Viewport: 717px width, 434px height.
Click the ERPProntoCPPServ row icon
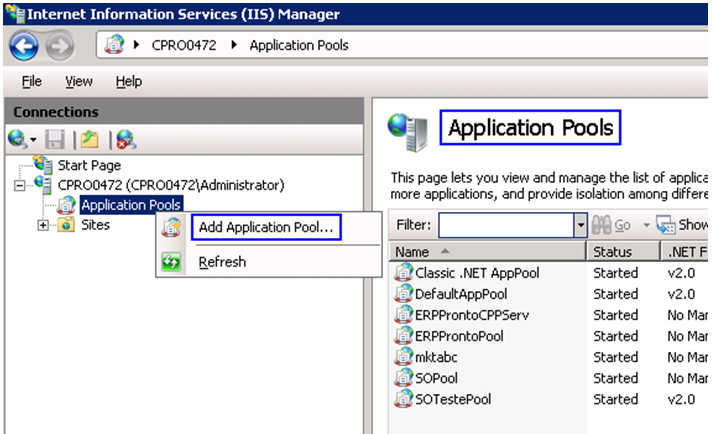pos(404,315)
